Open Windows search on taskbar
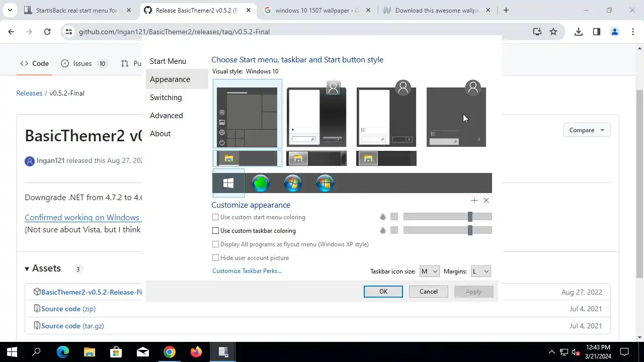The height and width of the screenshot is (362, 644). click(x=36, y=352)
